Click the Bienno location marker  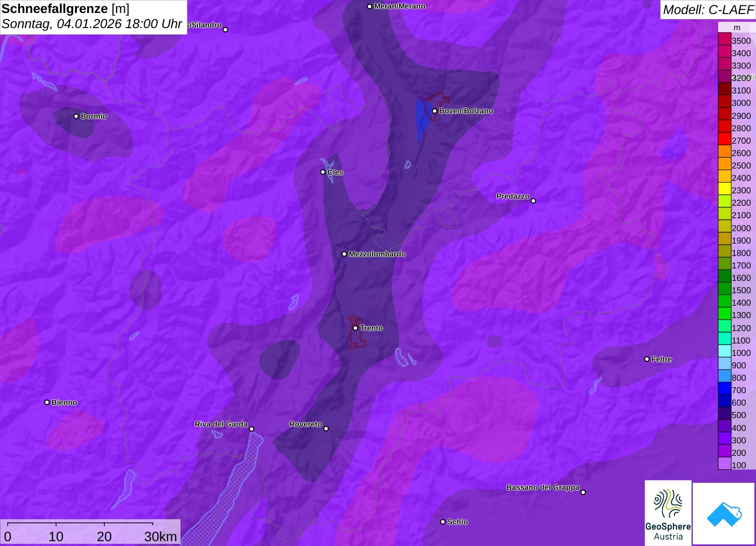point(47,402)
